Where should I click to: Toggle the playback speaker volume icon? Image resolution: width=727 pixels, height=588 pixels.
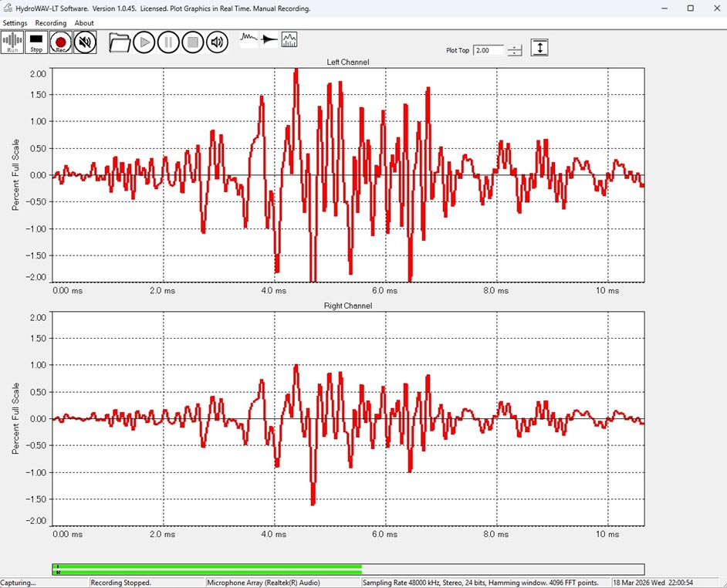218,42
